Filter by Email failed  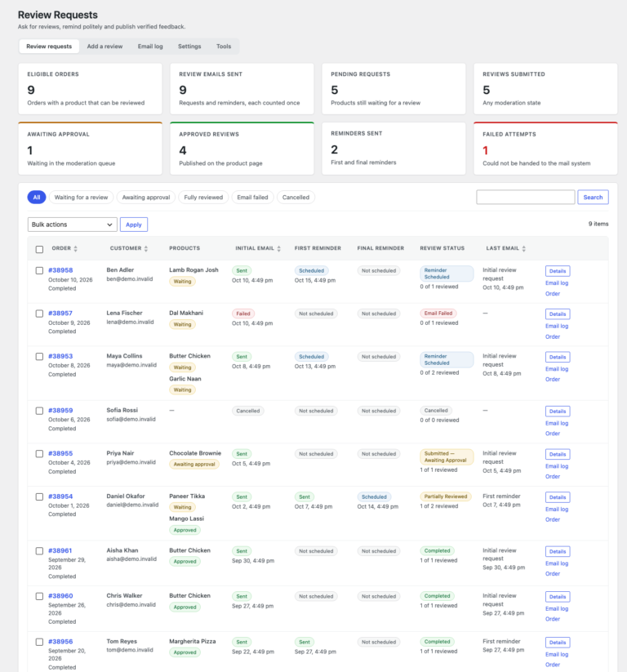pyautogui.click(x=252, y=197)
